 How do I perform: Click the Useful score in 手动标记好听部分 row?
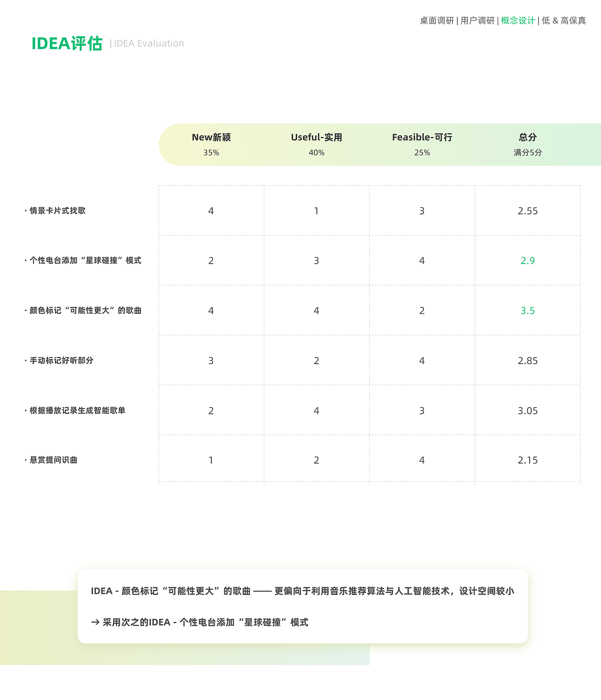coord(316,361)
